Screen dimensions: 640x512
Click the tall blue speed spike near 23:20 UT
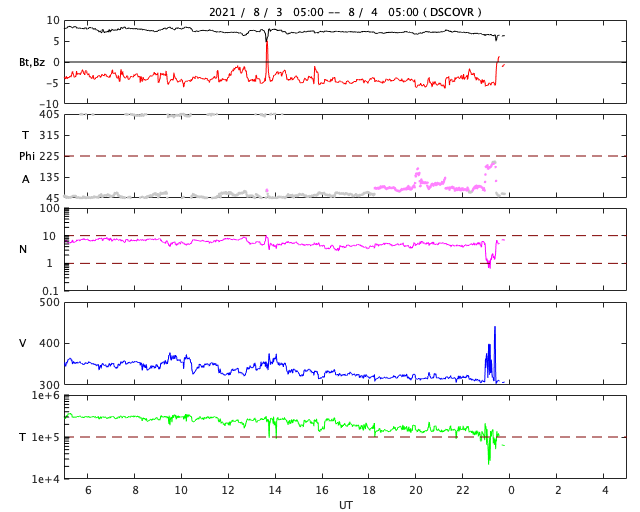(495, 354)
